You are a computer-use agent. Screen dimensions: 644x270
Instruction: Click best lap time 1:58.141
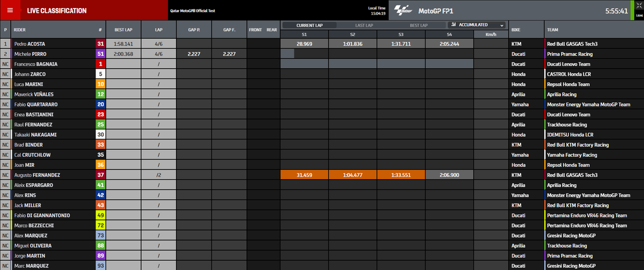click(123, 44)
